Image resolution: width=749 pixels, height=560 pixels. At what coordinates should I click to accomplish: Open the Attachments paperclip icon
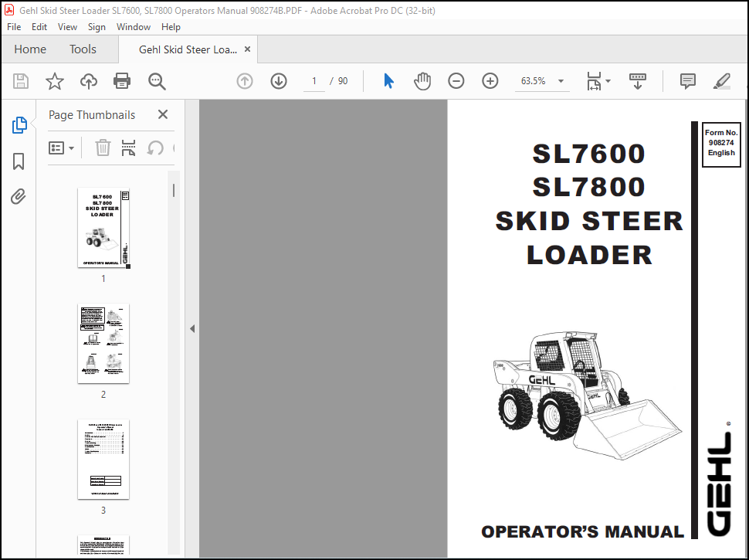[19, 196]
